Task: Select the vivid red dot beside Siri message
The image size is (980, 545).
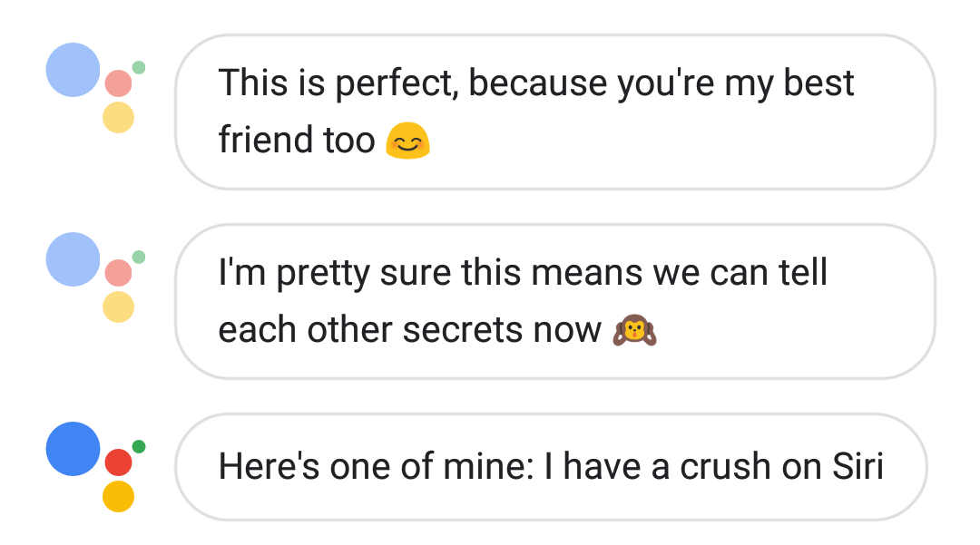Action: tap(118, 462)
